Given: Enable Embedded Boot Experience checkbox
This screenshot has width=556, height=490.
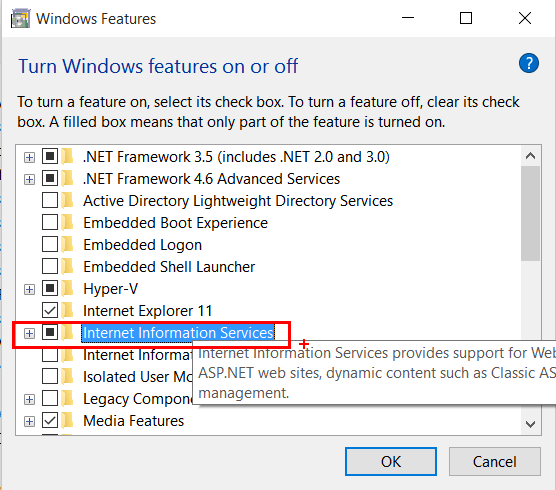Looking at the screenshot, I should click(50, 222).
